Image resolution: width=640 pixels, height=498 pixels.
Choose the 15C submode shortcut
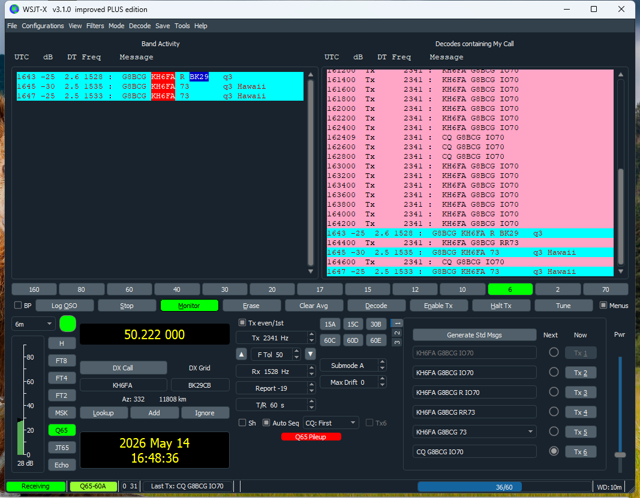(353, 325)
